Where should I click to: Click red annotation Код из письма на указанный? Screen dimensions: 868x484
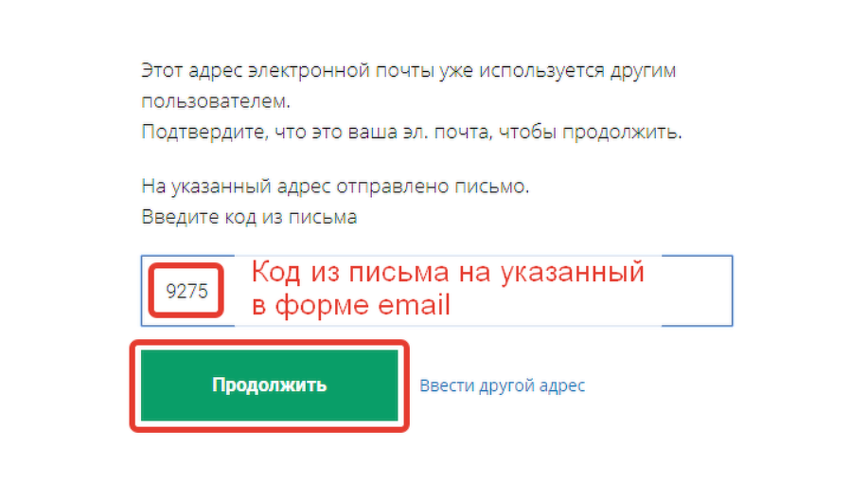(448, 272)
